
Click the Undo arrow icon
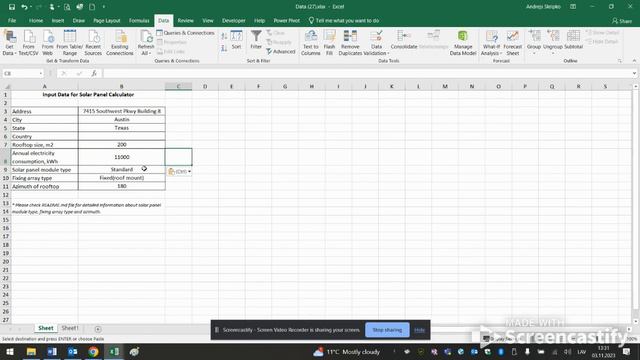coord(24,7)
